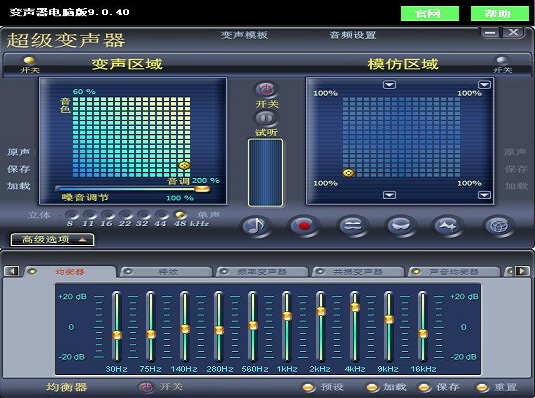The height and width of the screenshot is (398, 535).
Task: Click 保存 on the left side
Action: (19, 169)
